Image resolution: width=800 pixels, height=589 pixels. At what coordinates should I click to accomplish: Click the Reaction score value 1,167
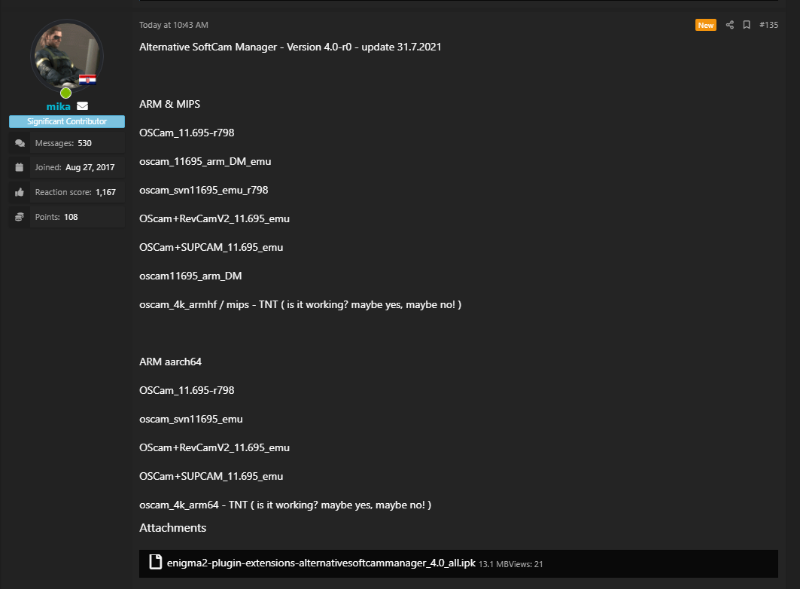pyautogui.click(x=106, y=192)
